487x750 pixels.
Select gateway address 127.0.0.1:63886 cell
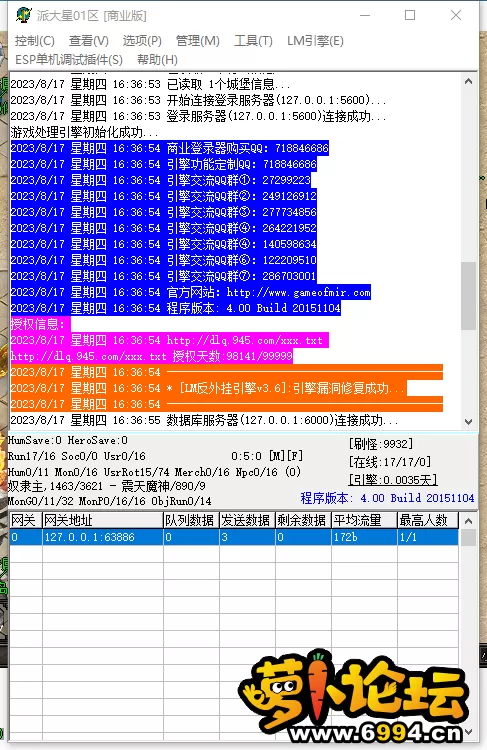tap(103, 537)
